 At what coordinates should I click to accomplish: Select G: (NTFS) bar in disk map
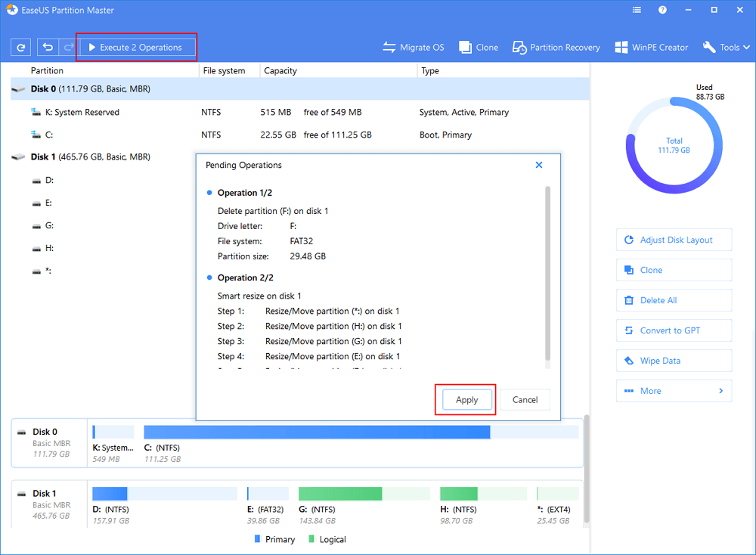coord(364,494)
